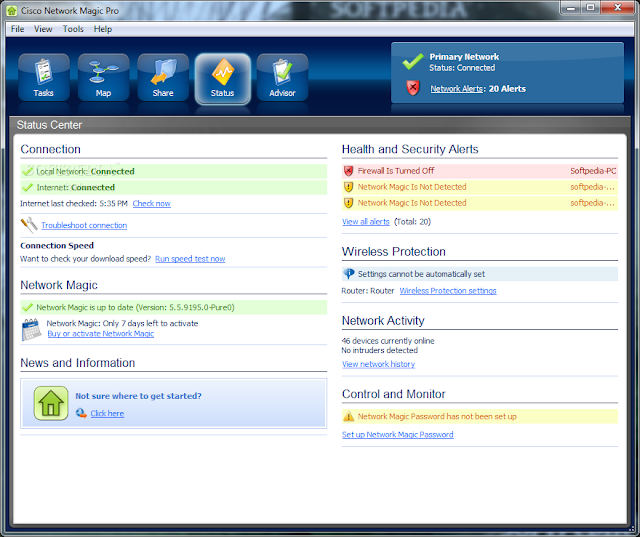The image size is (640, 537).
Task: Click the No intruders detected text
Action: tap(380, 350)
